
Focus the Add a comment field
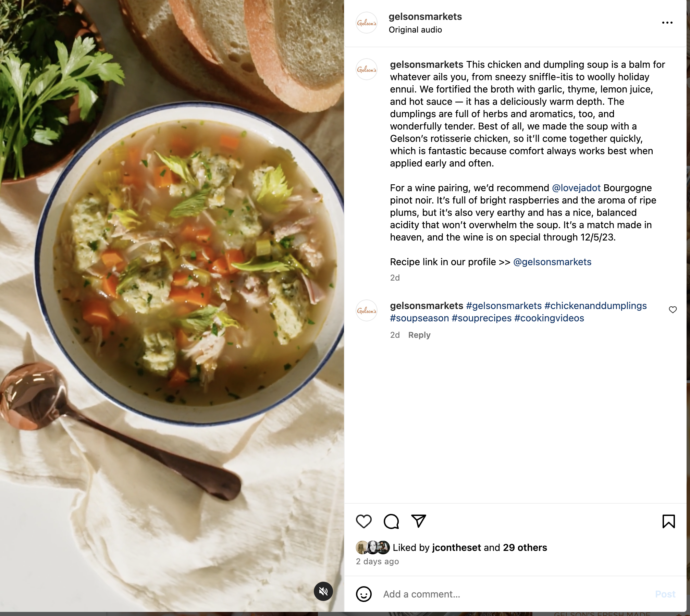pyautogui.click(x=514, y=594)
